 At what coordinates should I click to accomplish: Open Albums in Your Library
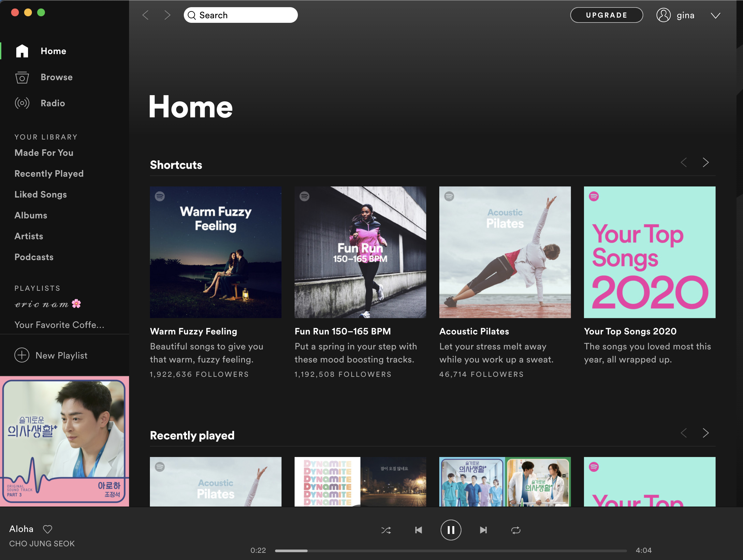click(31, 215)
